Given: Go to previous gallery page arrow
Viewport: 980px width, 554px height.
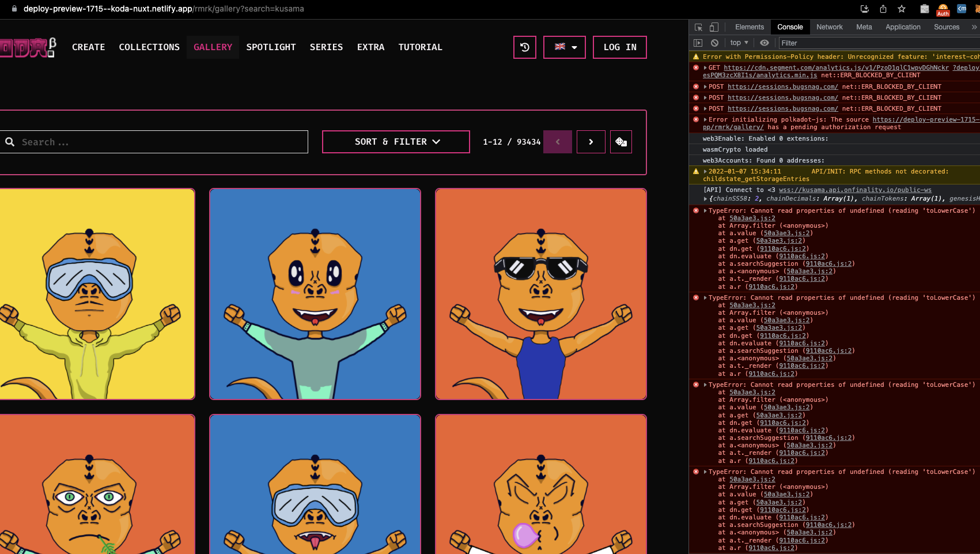Looking at the screenshot, I should pos(558,142).
